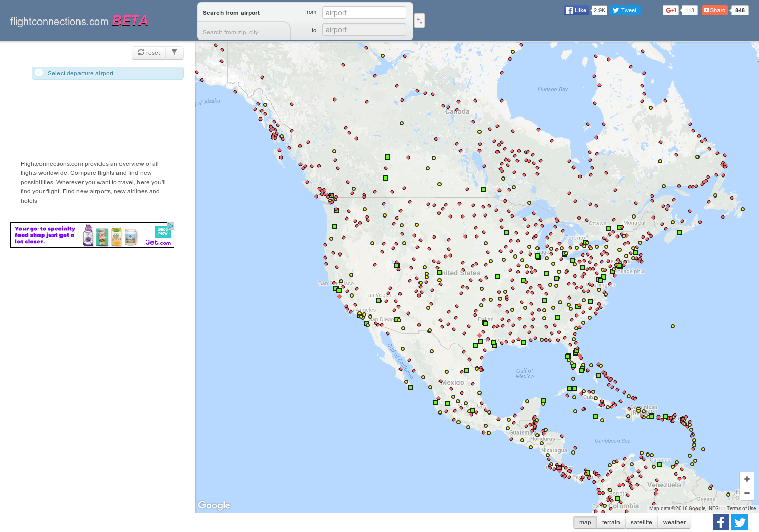Screen dimensions: 759x532
Task: Share the site via the Facebook Share button
Action: click(714, 10)
